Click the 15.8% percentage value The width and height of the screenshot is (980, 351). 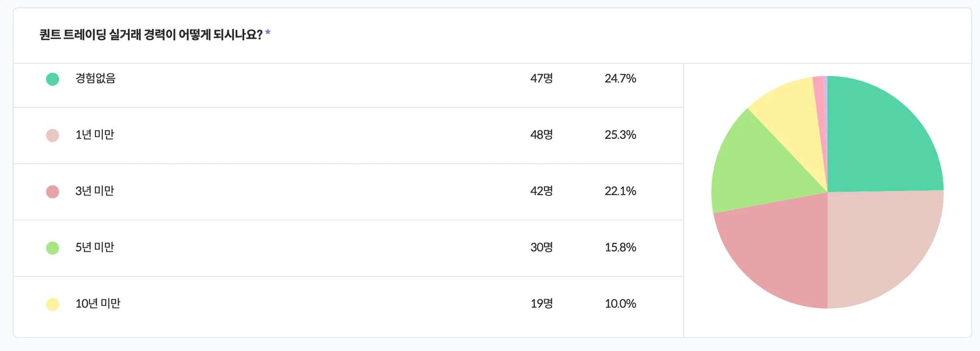coord(620,248)
